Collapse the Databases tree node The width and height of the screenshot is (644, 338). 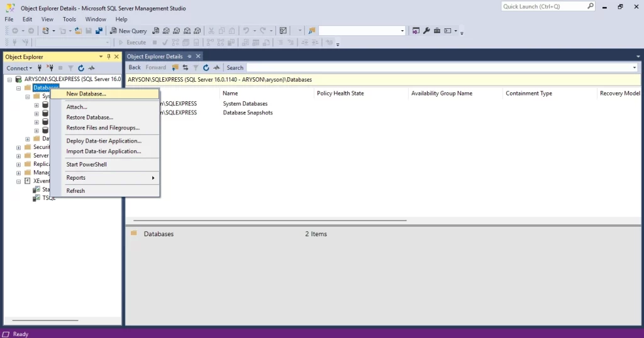18,88
